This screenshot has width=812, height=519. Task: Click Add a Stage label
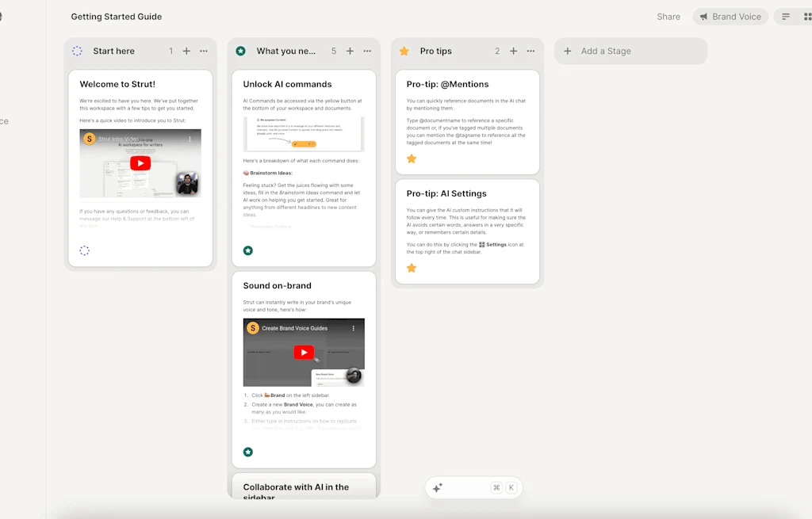(606, 51)
